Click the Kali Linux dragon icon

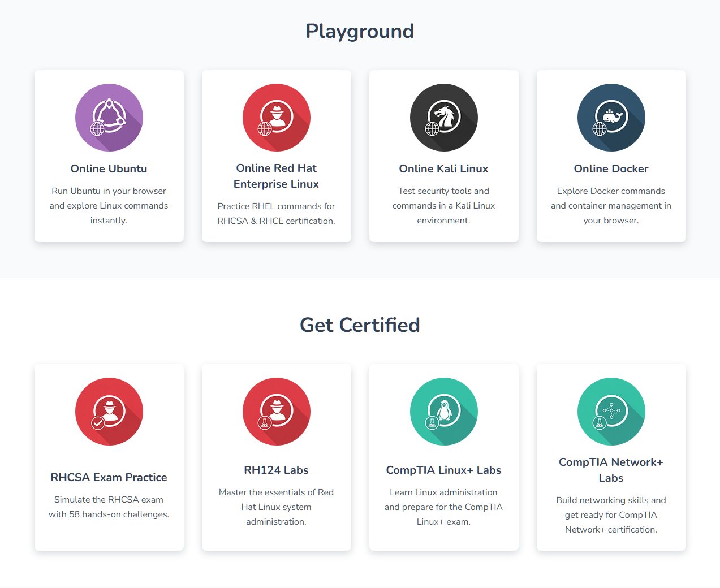point(444,118)
